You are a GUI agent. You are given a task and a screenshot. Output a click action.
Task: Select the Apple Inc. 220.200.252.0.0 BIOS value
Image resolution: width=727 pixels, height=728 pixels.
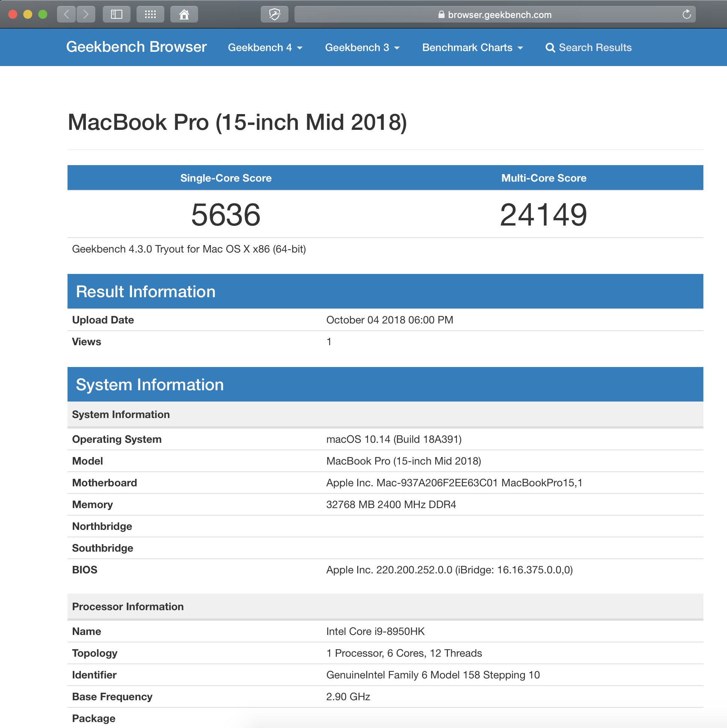pos(449,570)
